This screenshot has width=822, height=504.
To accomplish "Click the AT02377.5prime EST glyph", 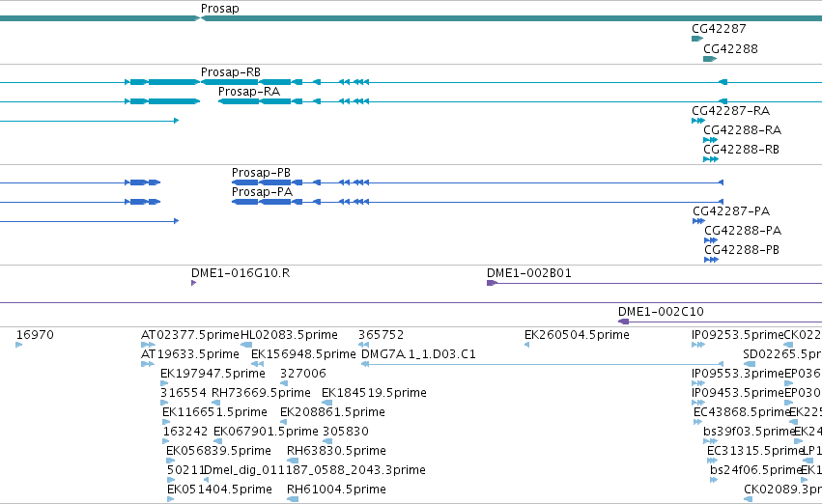I will tap(148, 345).
